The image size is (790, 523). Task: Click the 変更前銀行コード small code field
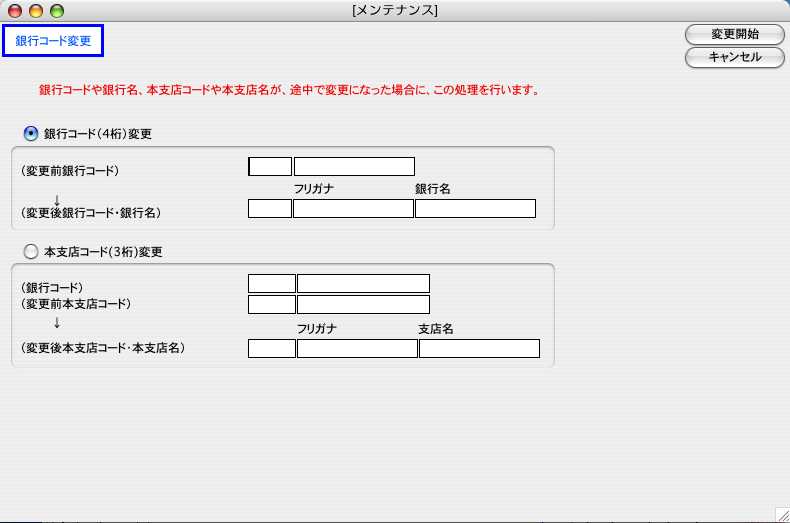point(270,167)
